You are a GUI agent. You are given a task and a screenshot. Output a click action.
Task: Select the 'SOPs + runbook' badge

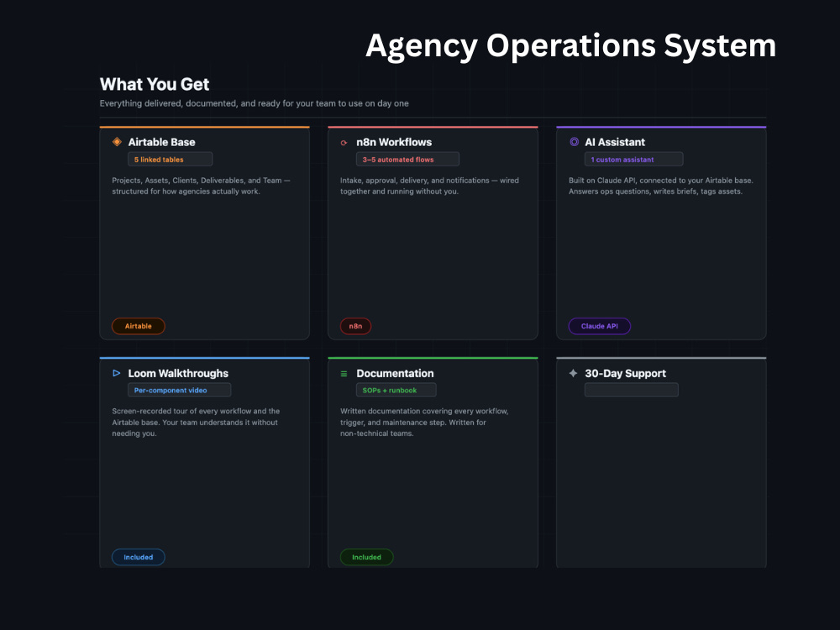396,390
